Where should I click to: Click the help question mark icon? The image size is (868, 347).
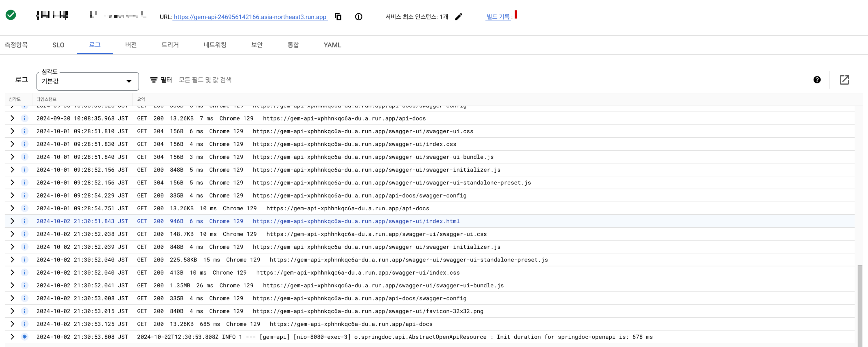pyautogui.click(x=817, y=80)
